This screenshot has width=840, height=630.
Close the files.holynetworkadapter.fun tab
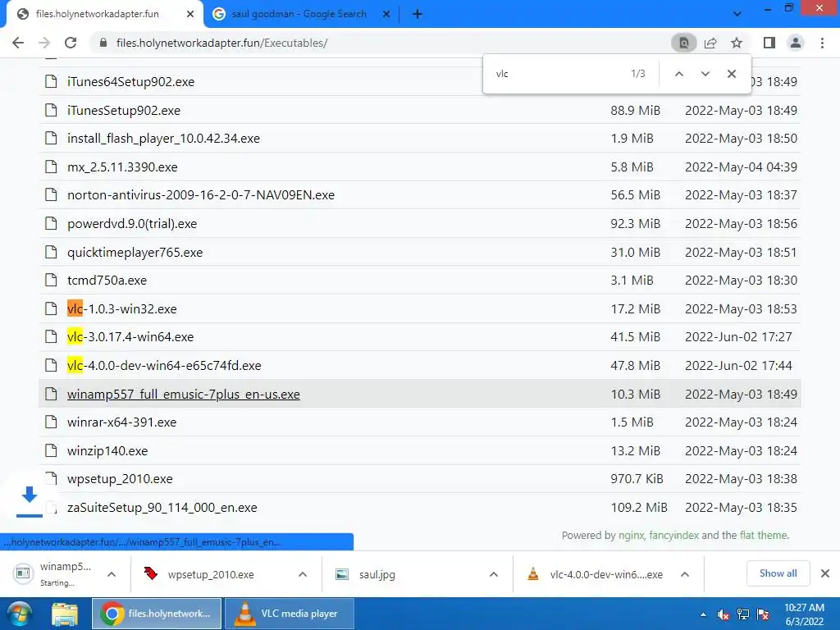click(190, 15)
